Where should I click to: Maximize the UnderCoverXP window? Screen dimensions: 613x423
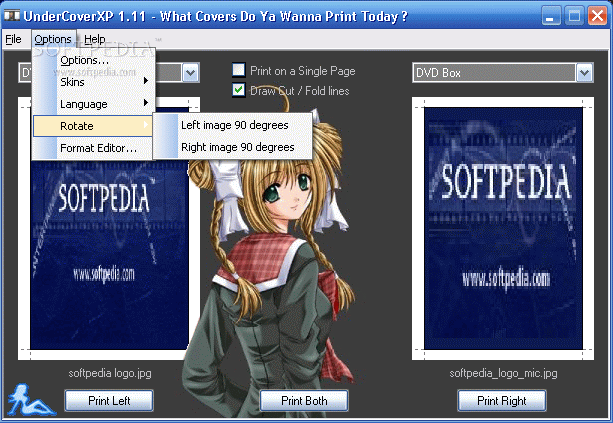point(574,16)
